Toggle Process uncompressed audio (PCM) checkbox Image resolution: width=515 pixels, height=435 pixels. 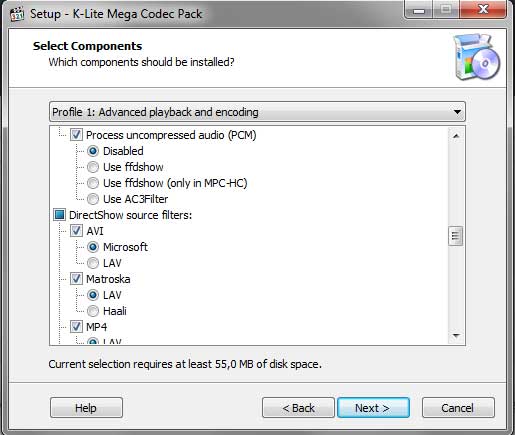[76, 135]
